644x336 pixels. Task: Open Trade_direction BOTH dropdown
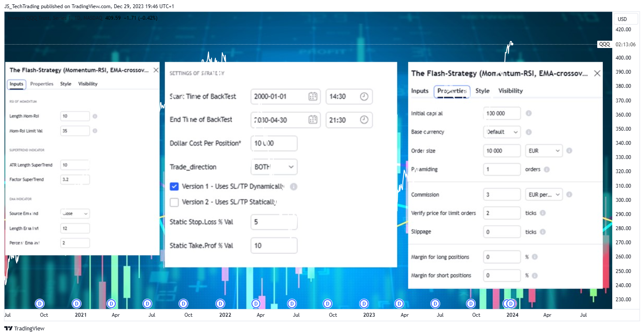[274, 167]
